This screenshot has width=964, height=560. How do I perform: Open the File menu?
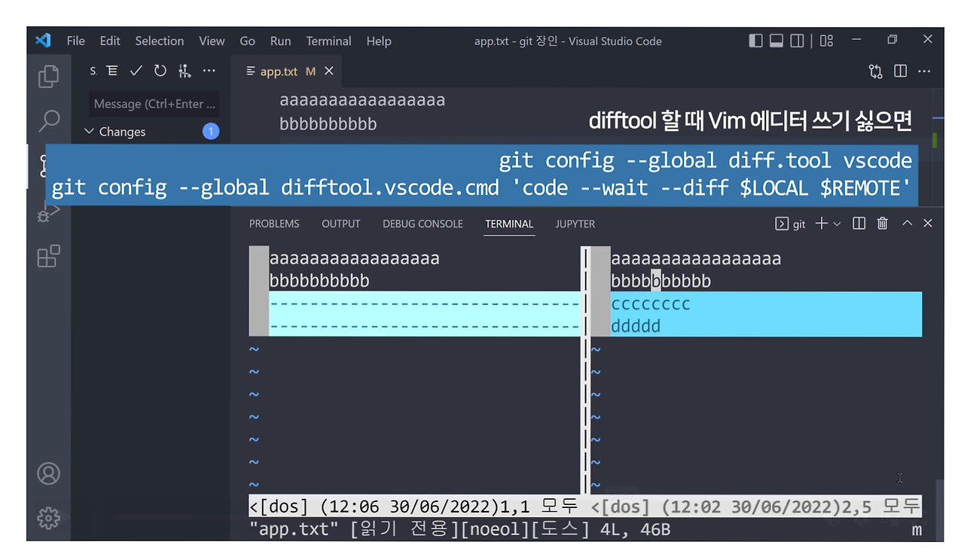[76, 41]
